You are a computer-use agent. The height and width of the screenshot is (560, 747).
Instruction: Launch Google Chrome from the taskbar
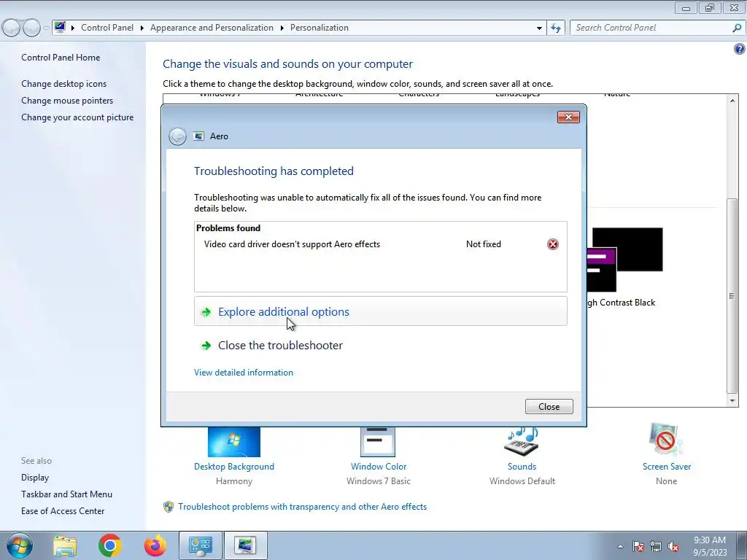click(110, 545)
